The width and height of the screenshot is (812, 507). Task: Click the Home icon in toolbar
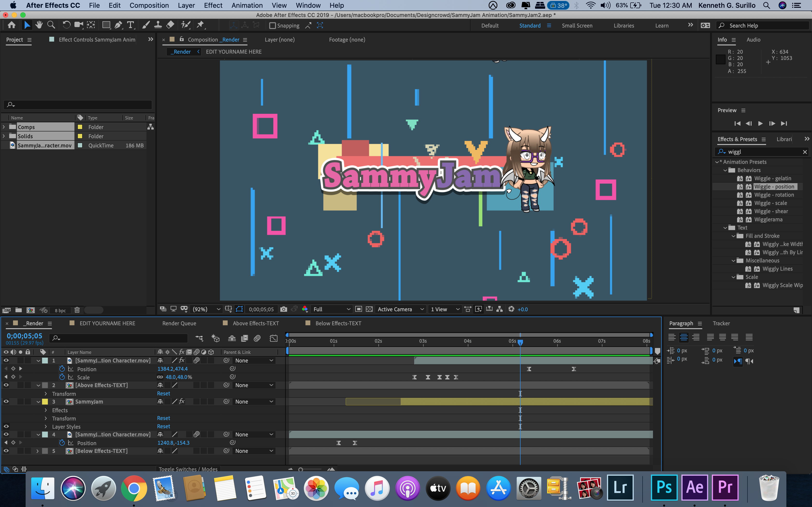(11, 25)
